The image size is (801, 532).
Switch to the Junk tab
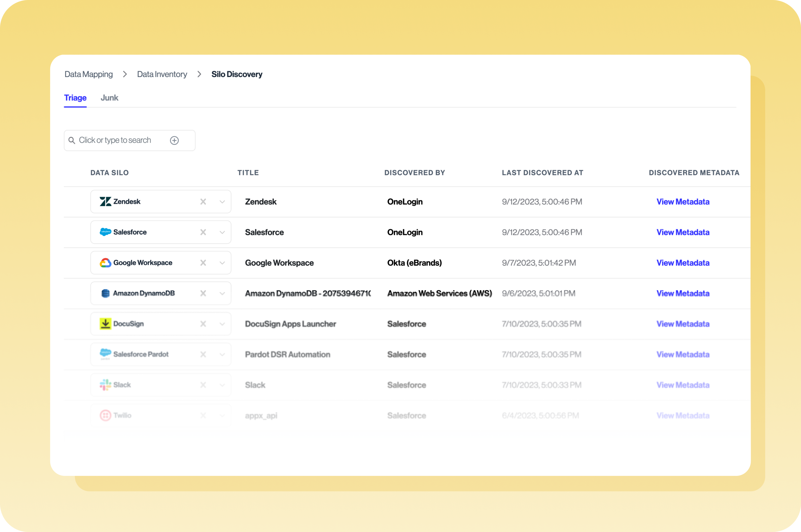tap(109, 98)
